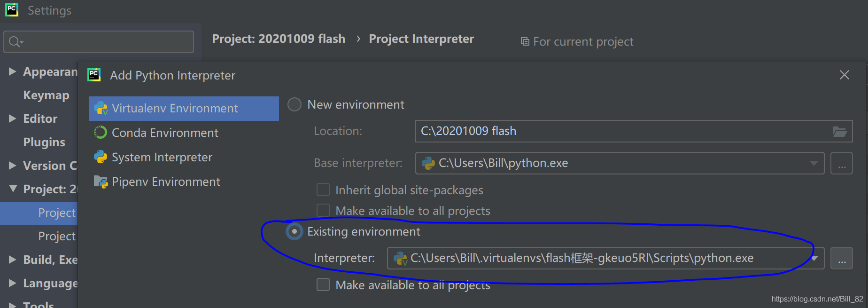Click the Project: 20201009 flash breadcrumb
The width and height of the screenshot is (868, 308).
[279, 39]
